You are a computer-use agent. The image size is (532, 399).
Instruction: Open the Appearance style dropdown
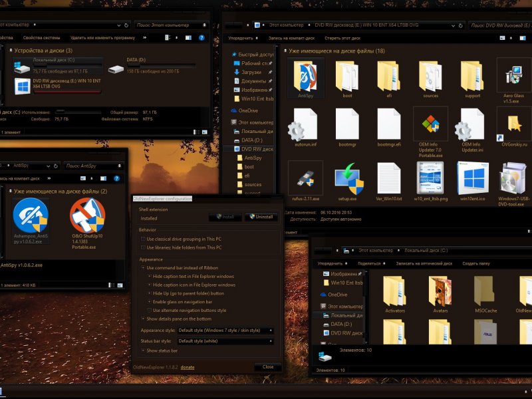pyautogui.click(x=225, y=330)
